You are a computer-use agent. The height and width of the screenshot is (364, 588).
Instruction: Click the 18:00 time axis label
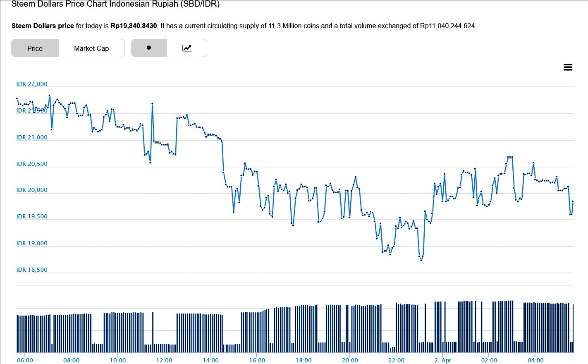304,360
